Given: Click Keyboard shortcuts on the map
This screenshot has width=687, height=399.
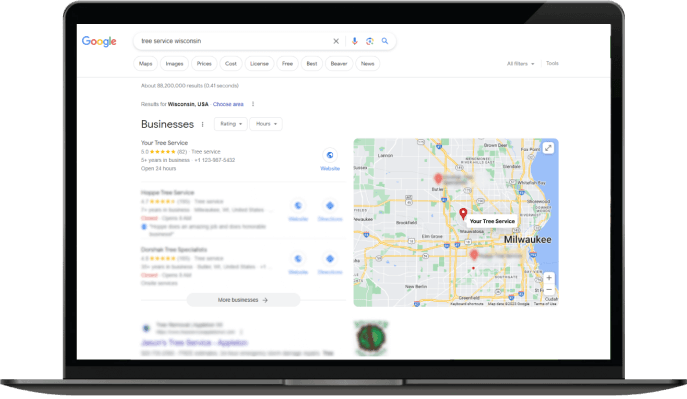Looking at the screenshot, I should tap(467, 304).
